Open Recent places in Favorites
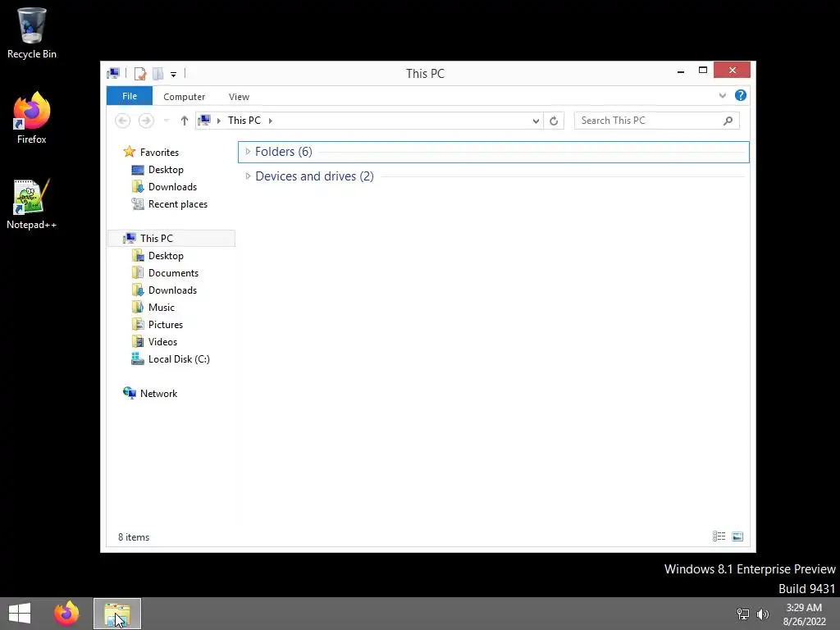Screen dimensions: 840x630 [x=178, y=204]
